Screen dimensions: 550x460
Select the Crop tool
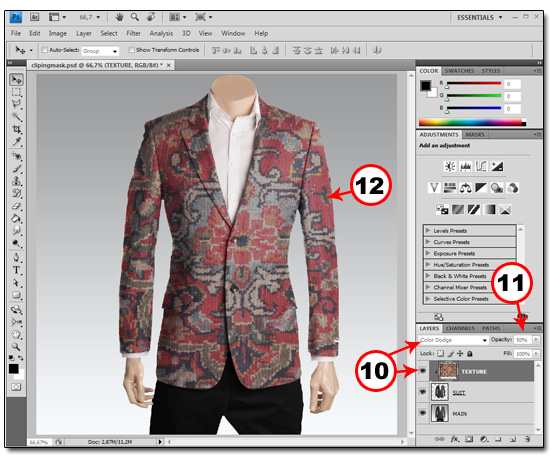16,129
